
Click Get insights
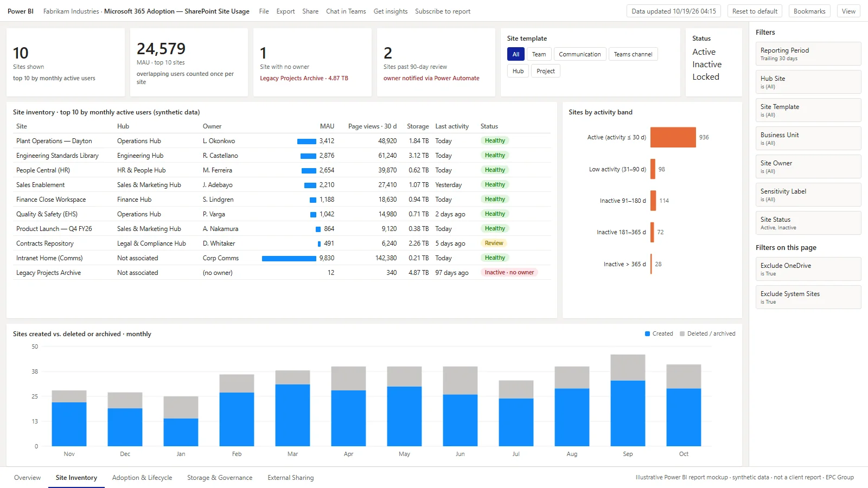click(x=391, y=11)
